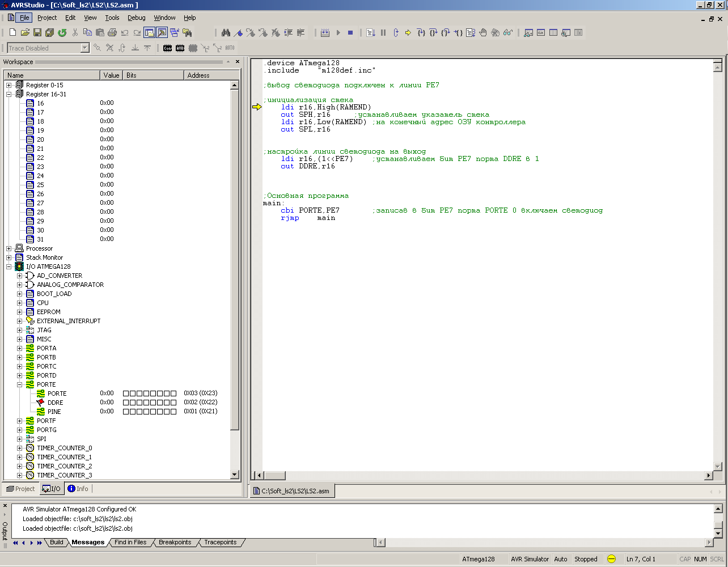This screenshot has width=728, height=567.
Task: Click the Value column header
Action: [112, 75]
